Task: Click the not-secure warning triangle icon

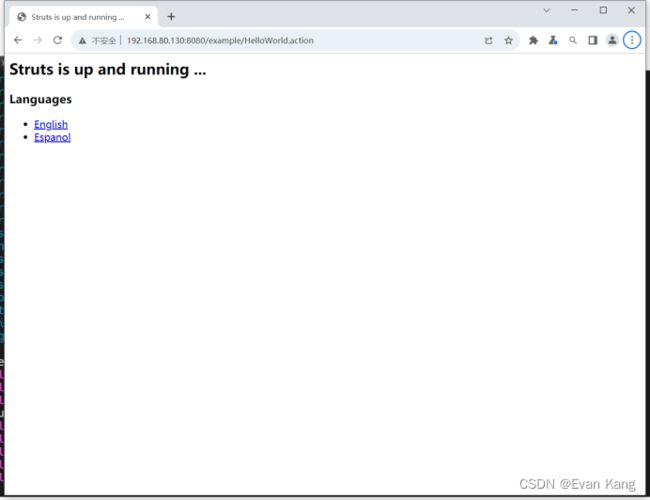Action: (x=82, y=41)
